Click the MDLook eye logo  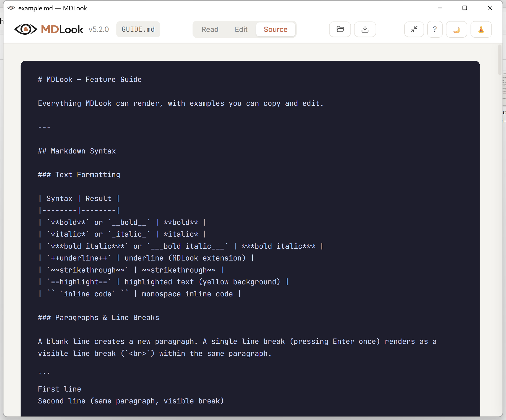click(x=26, y=29)
